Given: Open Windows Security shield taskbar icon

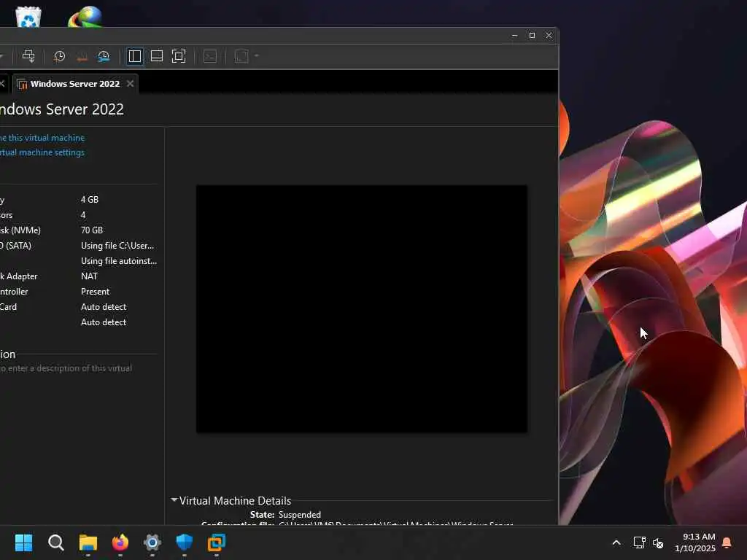Looking at the screenshot, I should (x=185, y=542).
